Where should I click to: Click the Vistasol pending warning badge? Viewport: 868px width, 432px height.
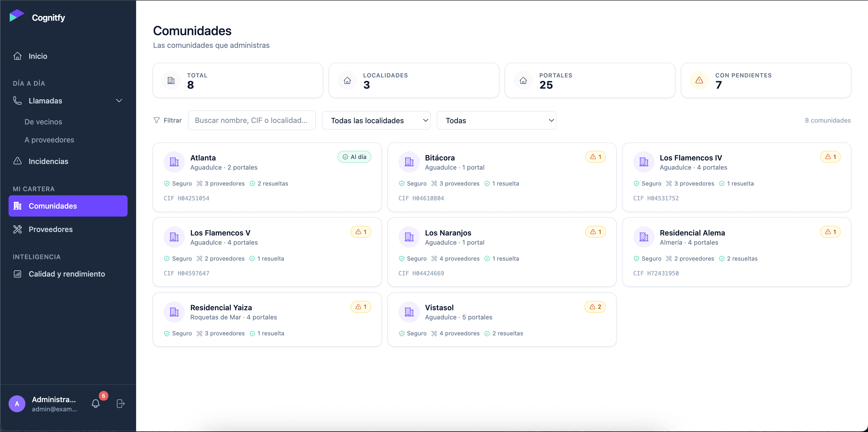tap(595, 307)
